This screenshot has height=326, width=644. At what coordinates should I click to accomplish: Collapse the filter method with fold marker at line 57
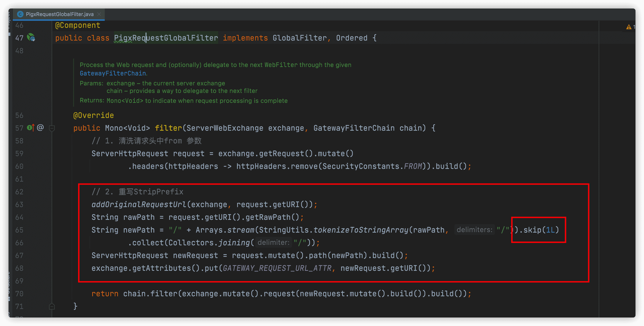[52, 128]
